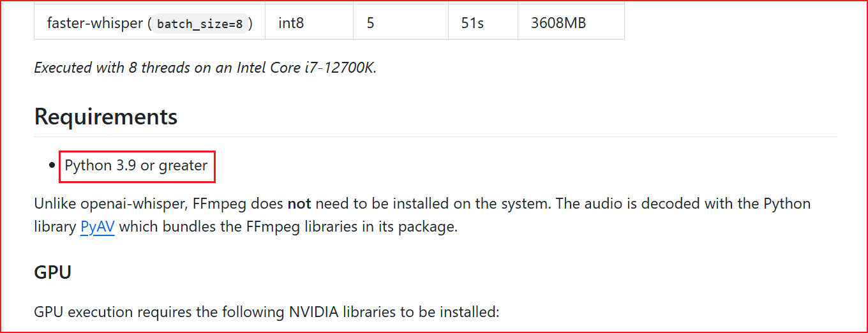Click the bold word 'not'

[299, 204]
